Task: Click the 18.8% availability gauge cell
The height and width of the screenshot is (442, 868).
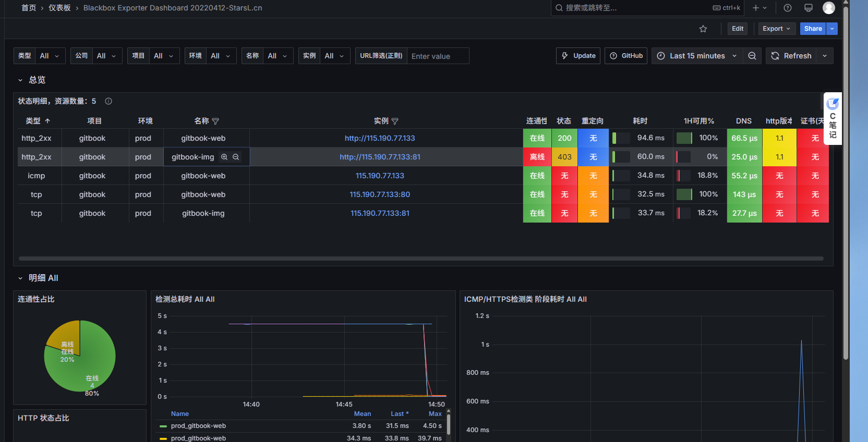Action: tap(700, 176)
